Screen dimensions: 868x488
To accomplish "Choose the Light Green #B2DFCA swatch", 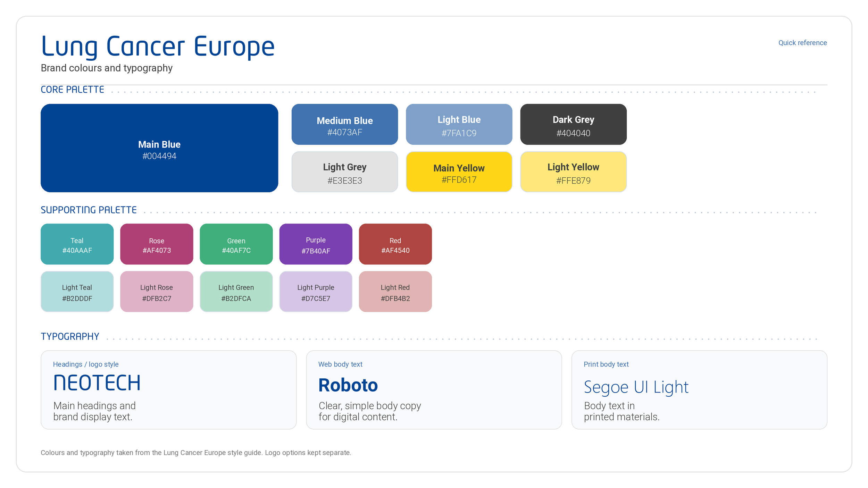I will 236,292.
